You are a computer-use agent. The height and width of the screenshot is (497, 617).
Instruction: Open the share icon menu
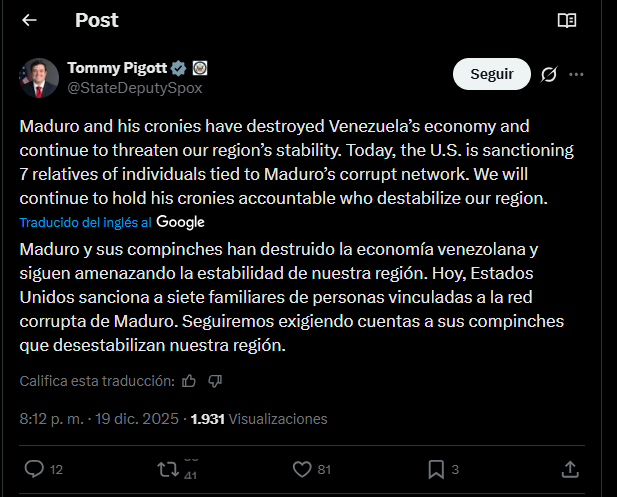point(570,468)
